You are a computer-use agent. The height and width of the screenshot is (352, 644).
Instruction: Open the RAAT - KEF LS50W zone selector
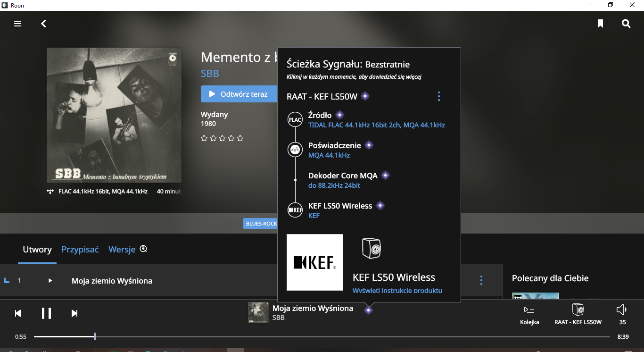[578, 314]
